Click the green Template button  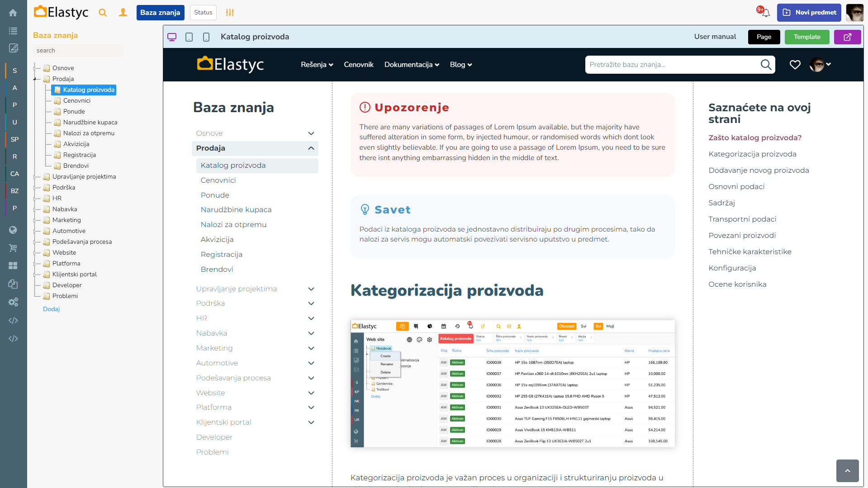(x=806, y=37)
